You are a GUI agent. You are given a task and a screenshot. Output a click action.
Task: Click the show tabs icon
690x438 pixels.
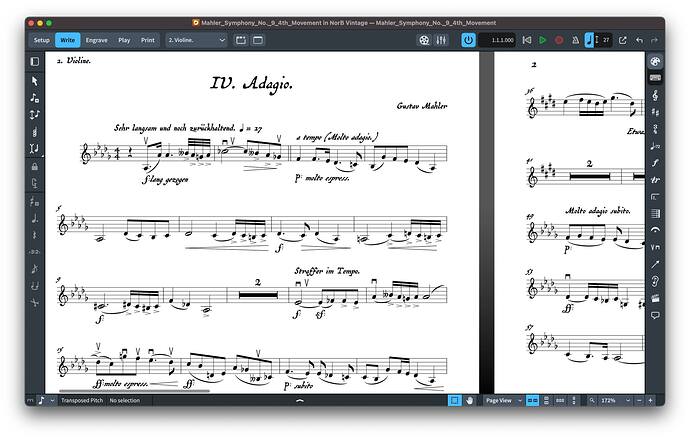[x=241, y=40]
